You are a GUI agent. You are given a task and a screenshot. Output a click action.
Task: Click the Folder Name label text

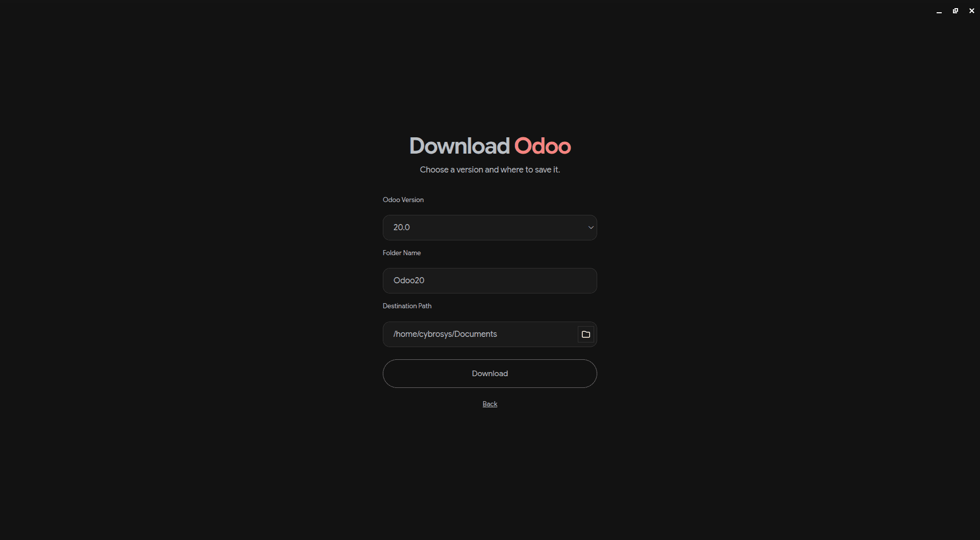click(402, 253)
